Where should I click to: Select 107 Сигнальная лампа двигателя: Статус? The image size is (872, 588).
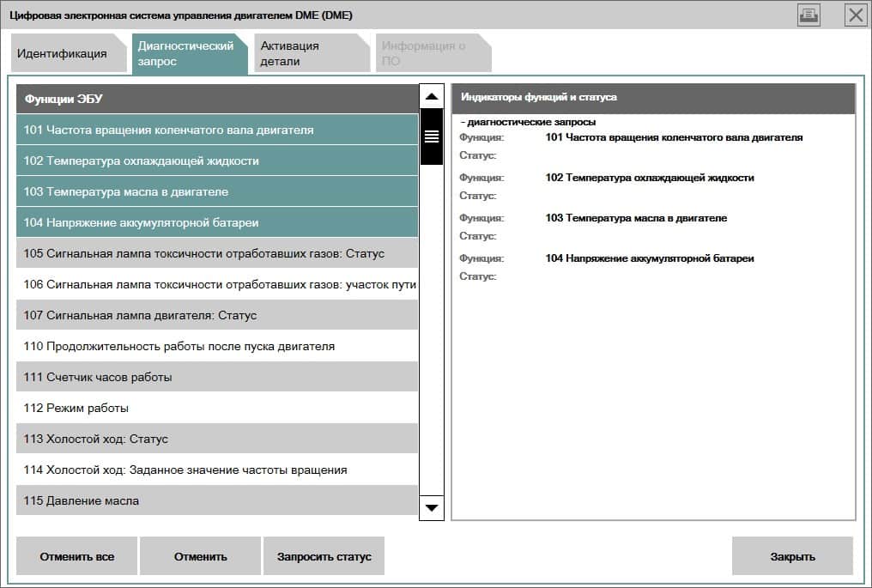click(217, 315)
